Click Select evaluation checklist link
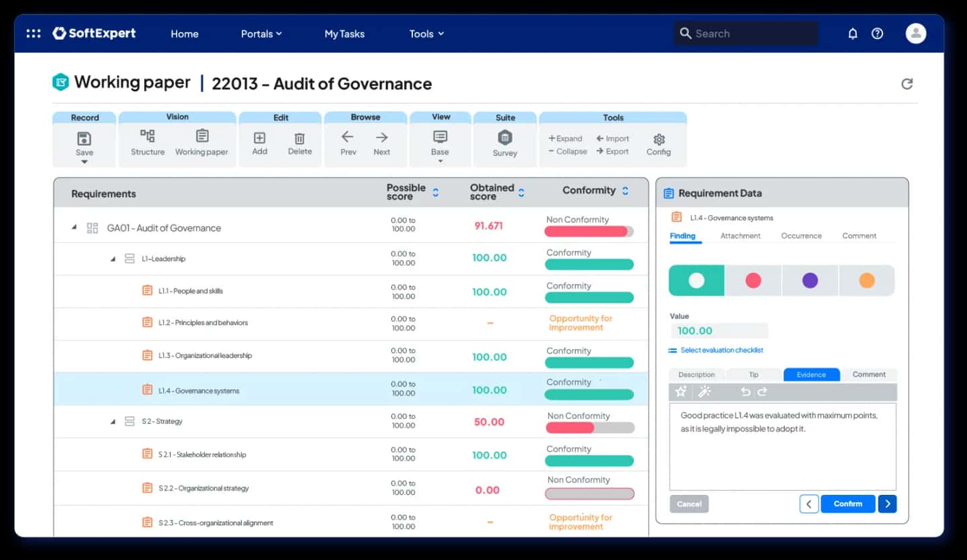This screenshot has height=560, width=967. pyautogui.click(x=716, y=350)
